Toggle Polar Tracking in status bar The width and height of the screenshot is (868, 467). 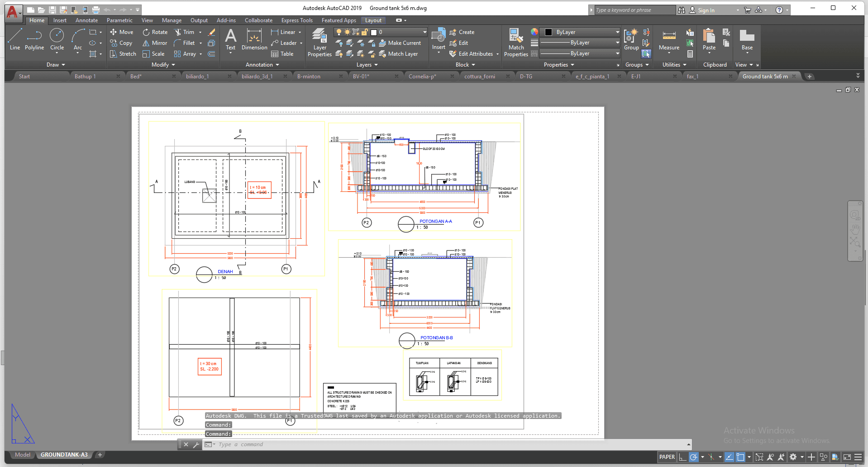(x=693, y=457)
